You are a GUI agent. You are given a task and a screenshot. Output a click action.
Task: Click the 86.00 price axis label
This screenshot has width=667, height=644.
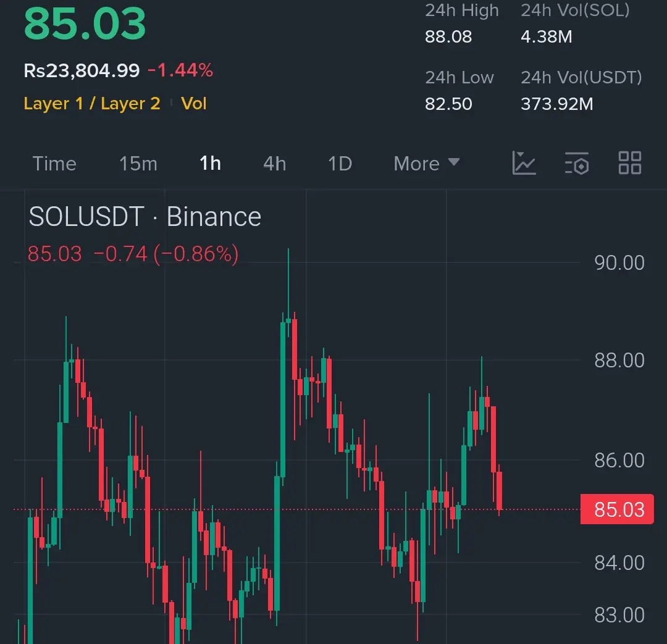point(619,460)
